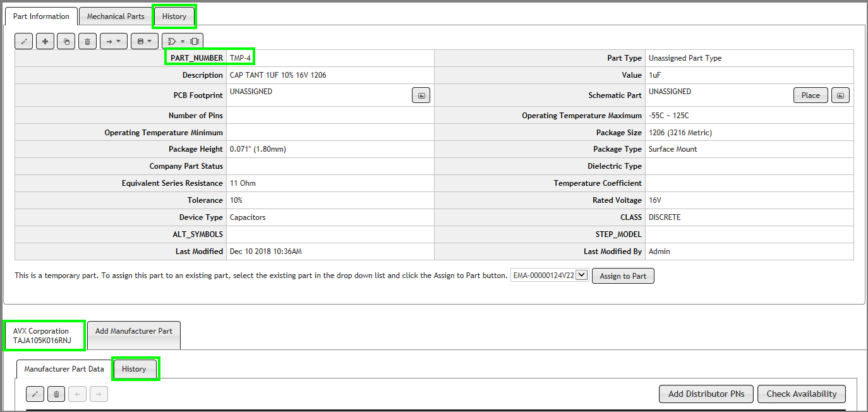Open History tab beside Manufacturer Part Data
Image resolution: width=868 pixels, height=412 pixels.
(134, 369)
